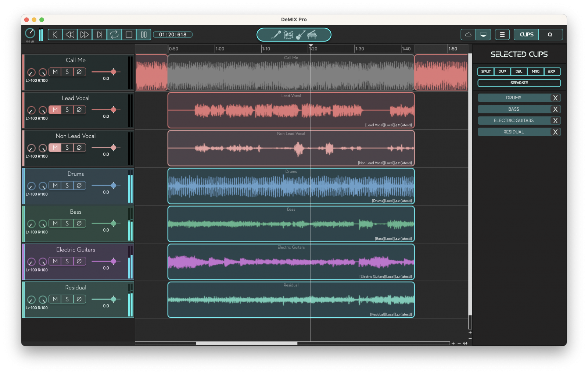The width and height of the screenshot is (588, 374).
Task: Click the 01:20:618 time display
Action: [173, 34]
